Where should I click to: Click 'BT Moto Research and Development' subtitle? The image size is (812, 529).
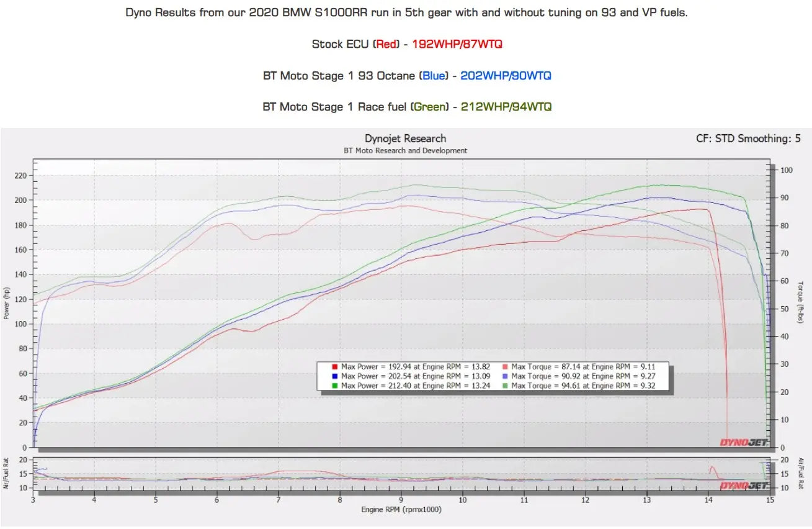coord(406,151)
